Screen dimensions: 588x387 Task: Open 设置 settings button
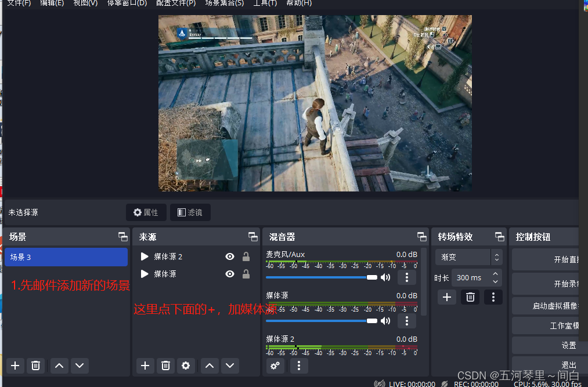pyautogui.click(x=546, y=345)
